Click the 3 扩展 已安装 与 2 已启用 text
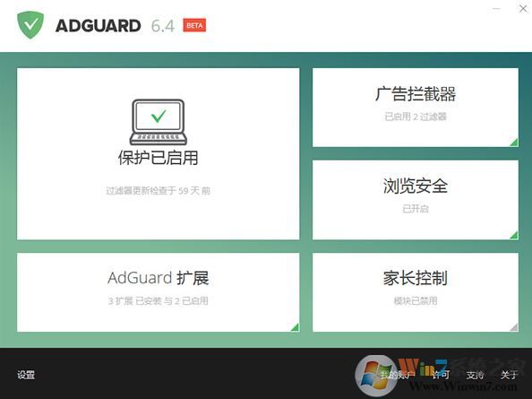The image size is (532, 399). pyautogui.click(x=159, y=301)
